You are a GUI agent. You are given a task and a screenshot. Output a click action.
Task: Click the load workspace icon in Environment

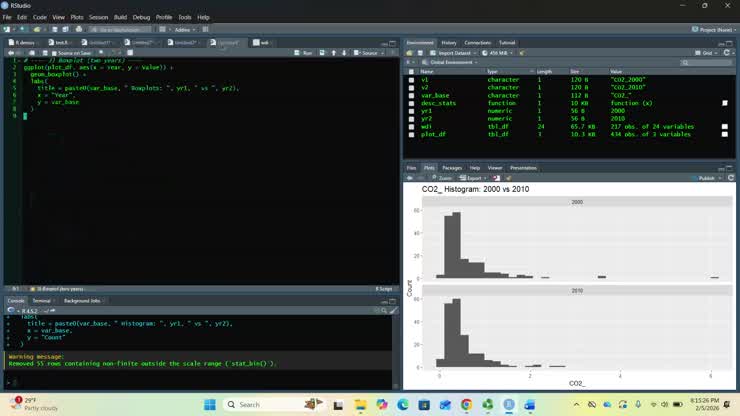click(x=409, y=53)
